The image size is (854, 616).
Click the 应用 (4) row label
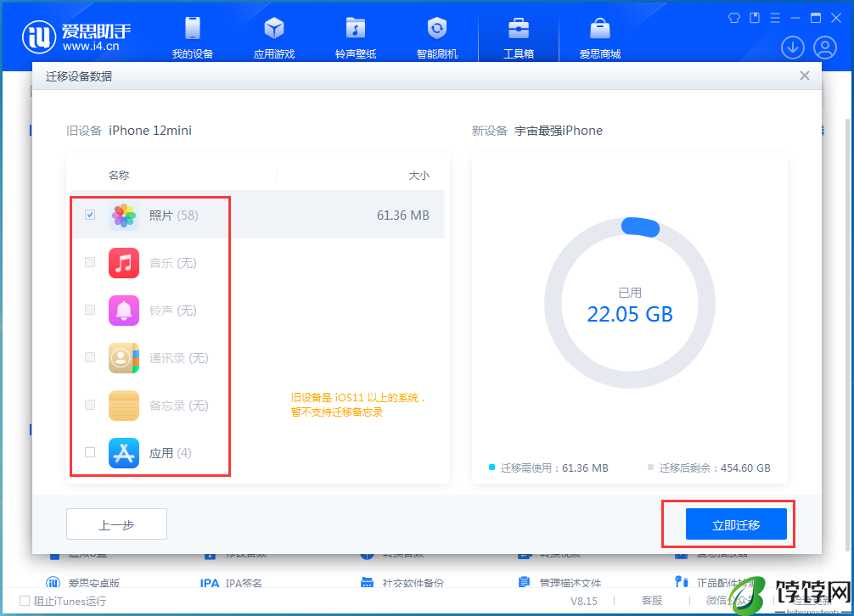click(x=170, y=453)
